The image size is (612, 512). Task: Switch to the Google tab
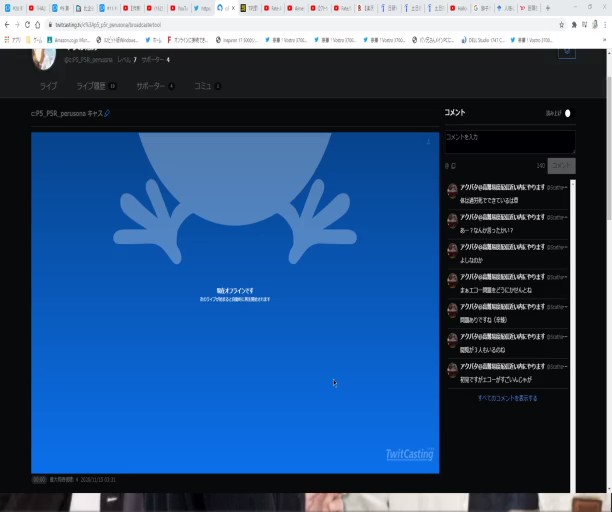(482, 8)
